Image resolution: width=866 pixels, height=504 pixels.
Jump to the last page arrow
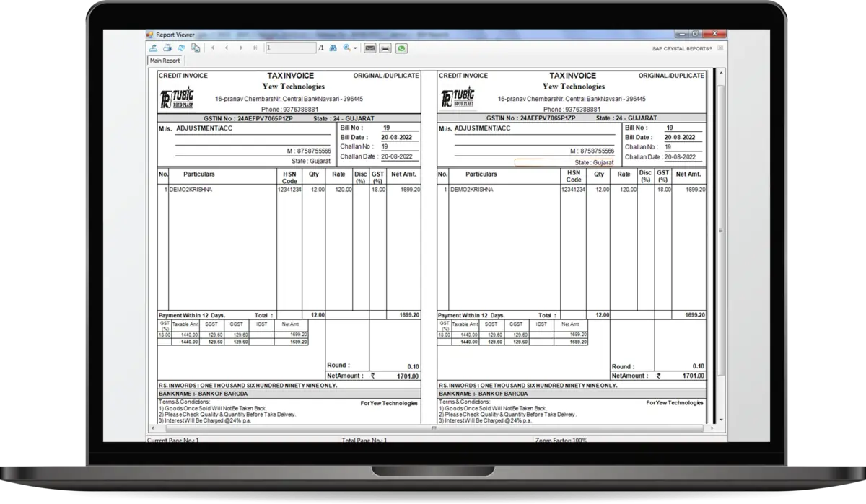(x=255, y=48)
